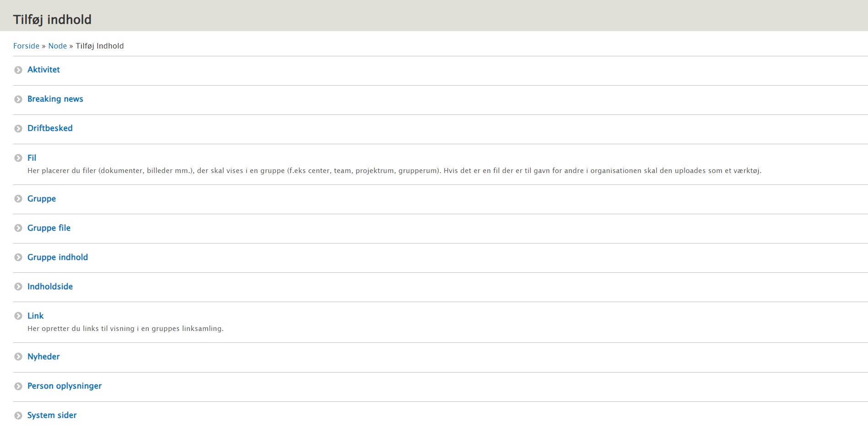Click the arrow icon next to Breaking news

coord(18,99)
